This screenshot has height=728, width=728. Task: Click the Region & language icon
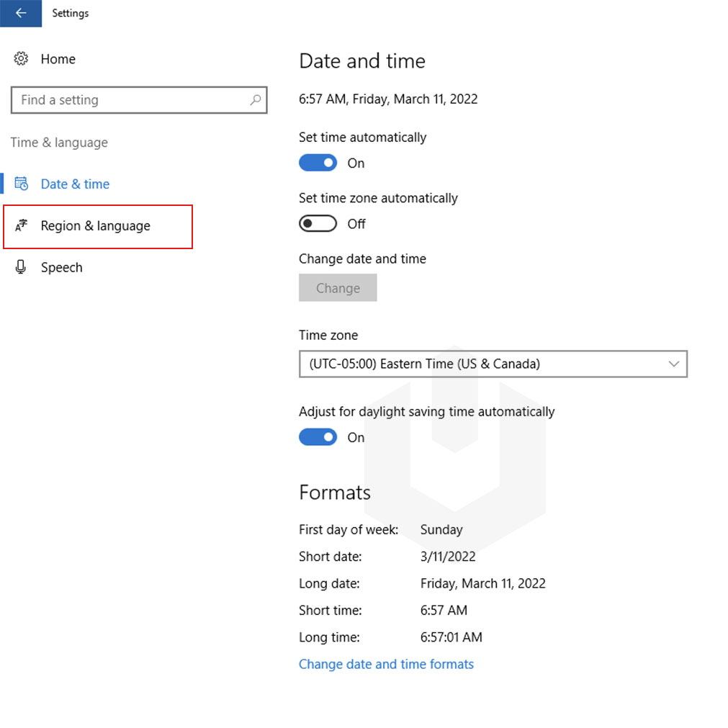coord(20,226)
